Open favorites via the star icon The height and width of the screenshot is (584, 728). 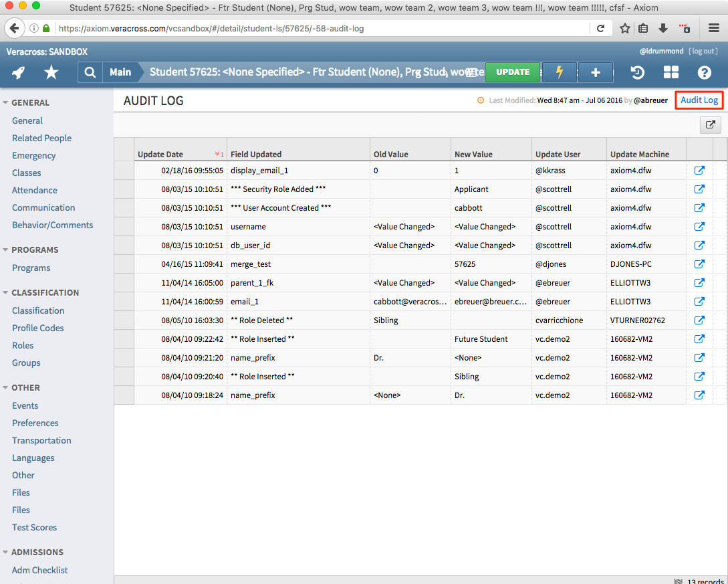51,72
